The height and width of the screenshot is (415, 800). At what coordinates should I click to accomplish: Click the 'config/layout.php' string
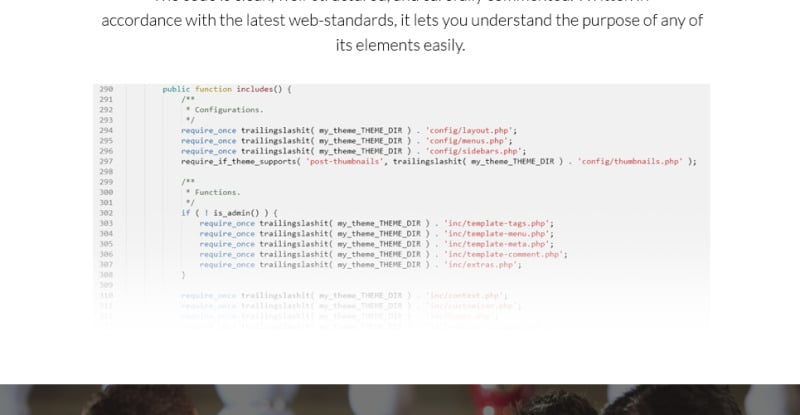click(x=469, y=131)
